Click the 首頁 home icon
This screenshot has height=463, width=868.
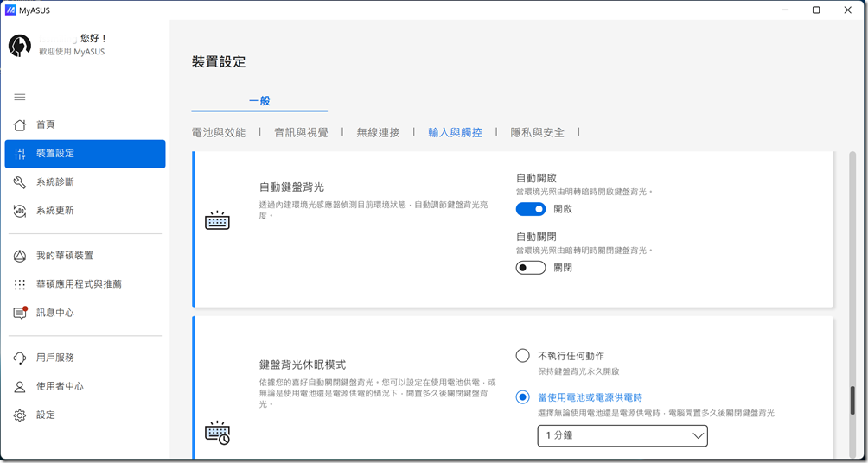(20, 124)
